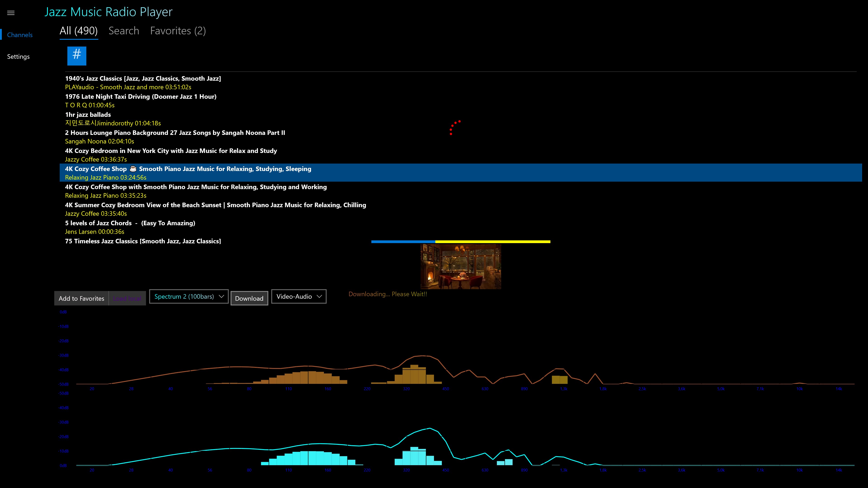Click the blue # index tile
The image size is (868, 488).
coord(77,56)
